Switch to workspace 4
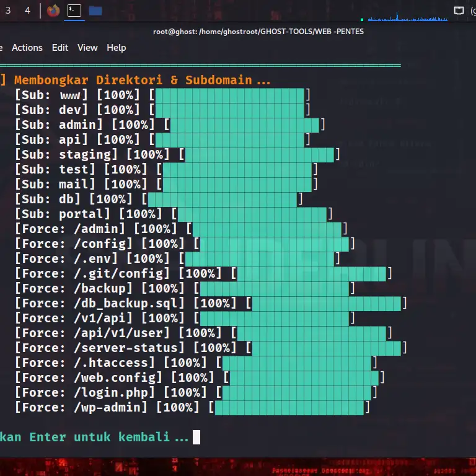Viewport: 476px width, 476px height. [27, 11]
